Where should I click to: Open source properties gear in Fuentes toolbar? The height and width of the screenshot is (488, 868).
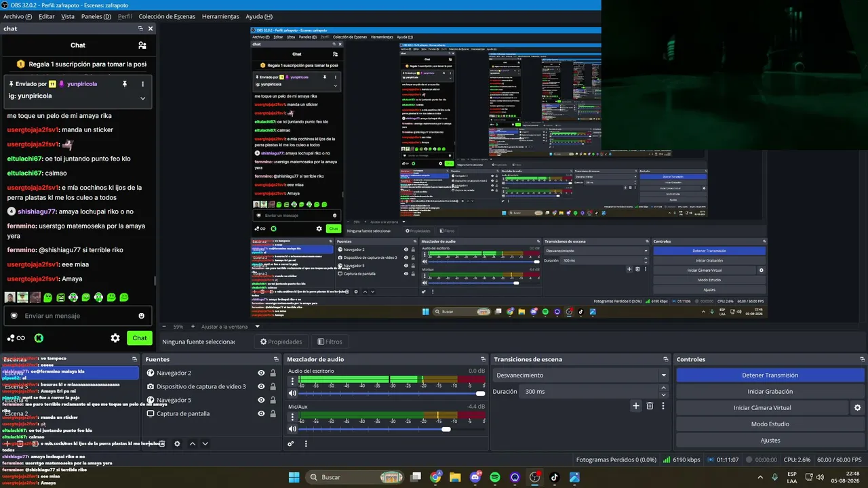point(177,444)
